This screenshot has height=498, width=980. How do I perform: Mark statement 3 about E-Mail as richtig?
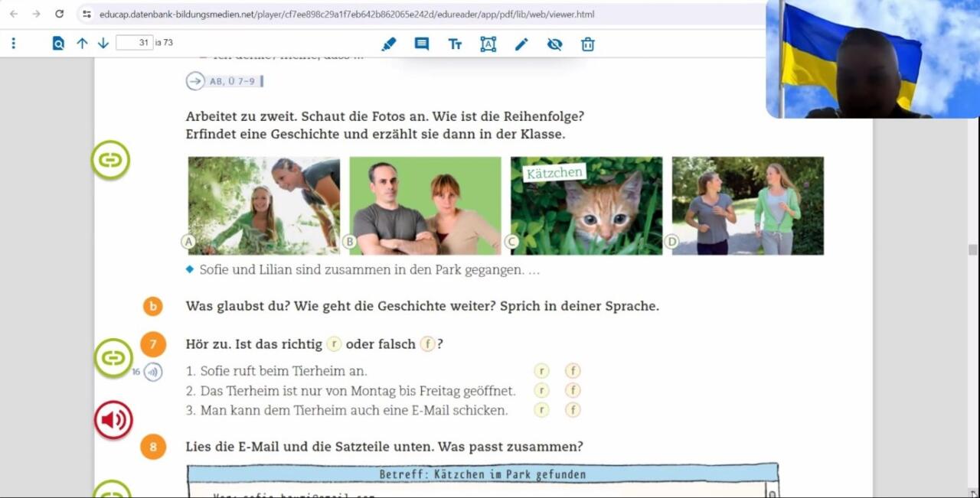click(542, 409)
